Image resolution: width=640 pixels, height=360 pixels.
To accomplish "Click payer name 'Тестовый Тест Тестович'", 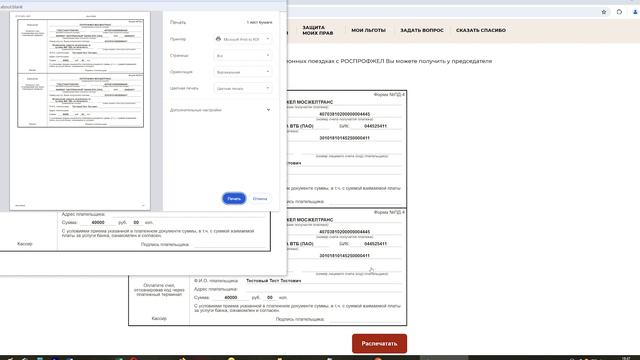I will click(273, 281).
